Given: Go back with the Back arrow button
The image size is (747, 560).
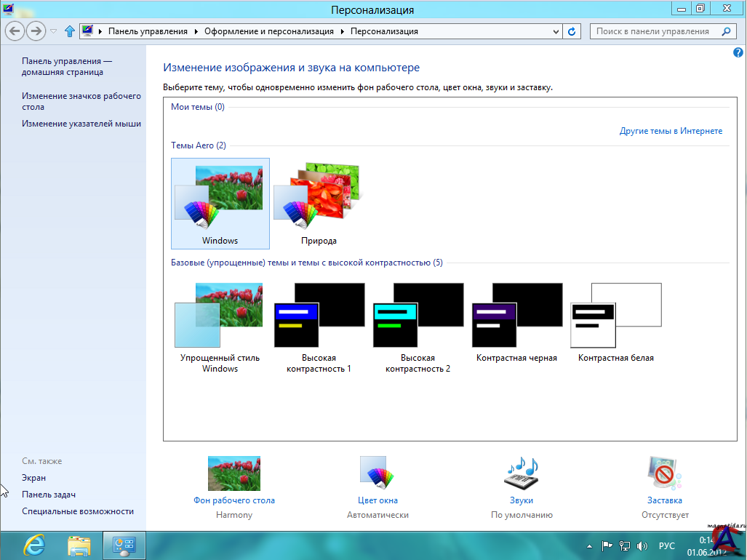Looking at the screenshot, I should 15,31.
